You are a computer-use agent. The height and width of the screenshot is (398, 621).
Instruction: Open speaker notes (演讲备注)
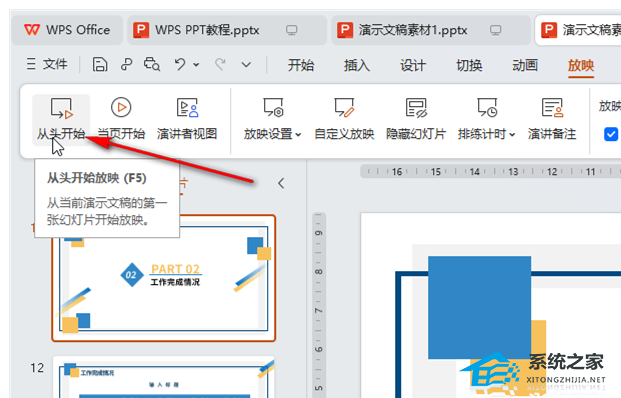tap(552, 119)
